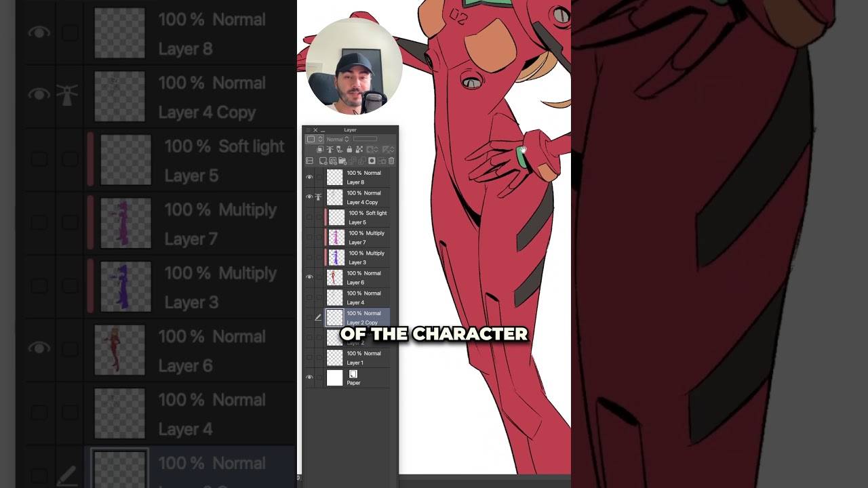868x488 pixels.
Task: Select "Layer 5" name in centre Layer panel
Action: 357,222
